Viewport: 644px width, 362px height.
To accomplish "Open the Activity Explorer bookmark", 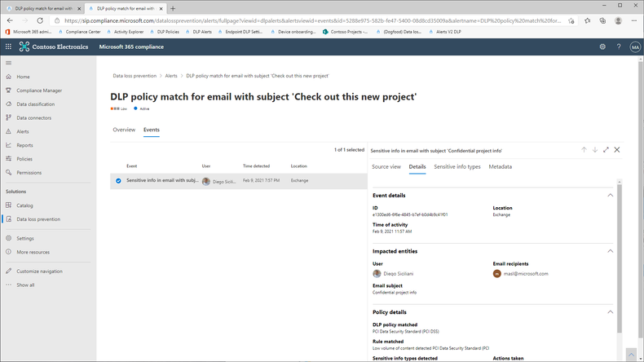I will coord(126,32).
